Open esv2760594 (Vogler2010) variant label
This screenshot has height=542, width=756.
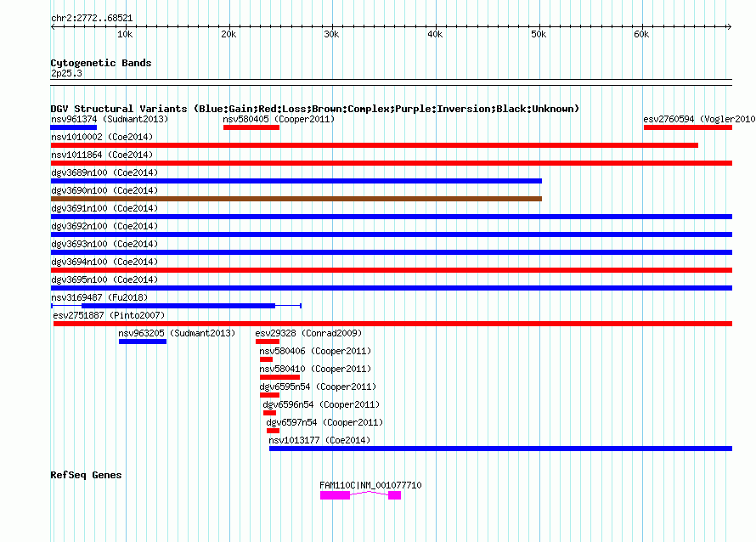[699, 119]
